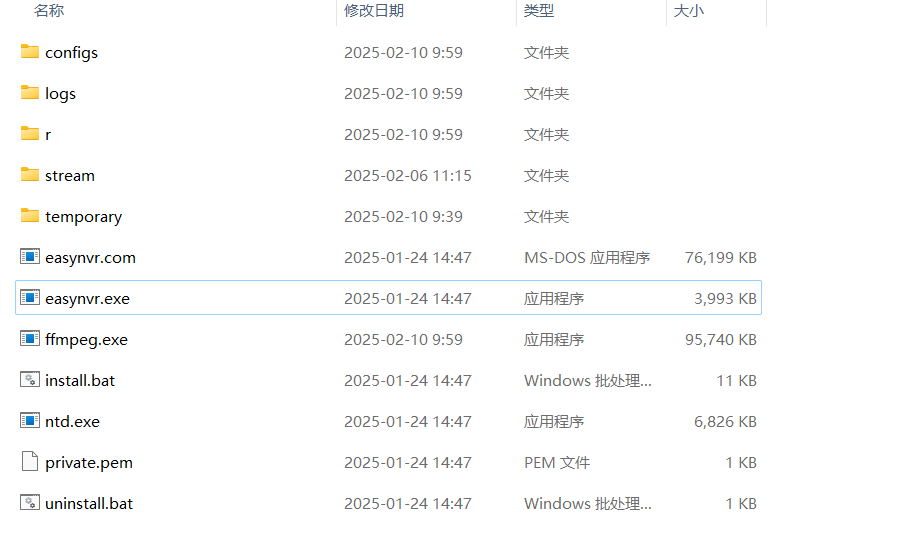Screen dimensions: 908x546
Task: Click the 3,993 KB size value
Action: click(725, 299)
